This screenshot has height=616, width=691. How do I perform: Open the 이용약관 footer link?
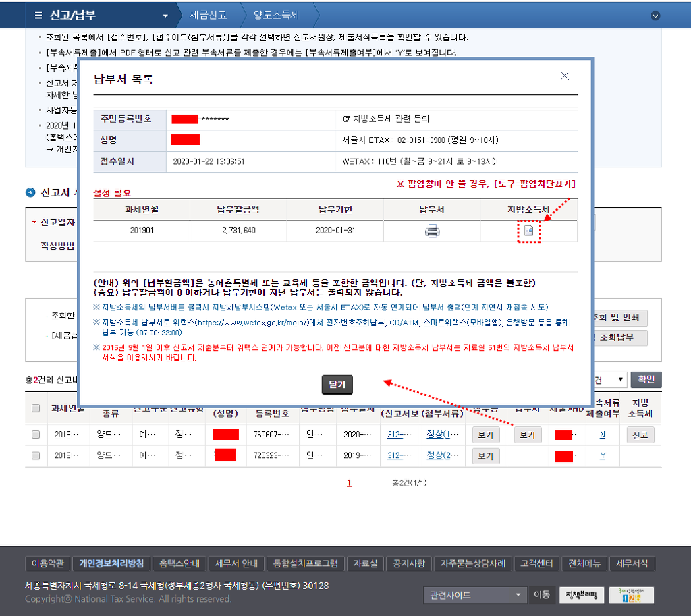tap(48, 563)
